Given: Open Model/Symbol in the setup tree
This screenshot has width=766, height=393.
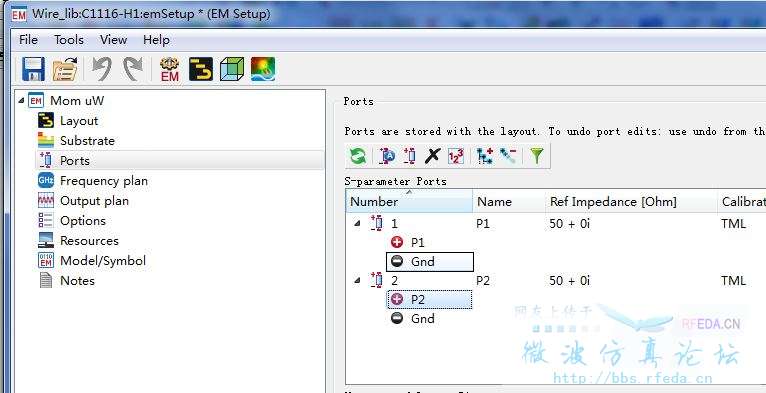Looking at the screenshot, I should pos(103,261).
